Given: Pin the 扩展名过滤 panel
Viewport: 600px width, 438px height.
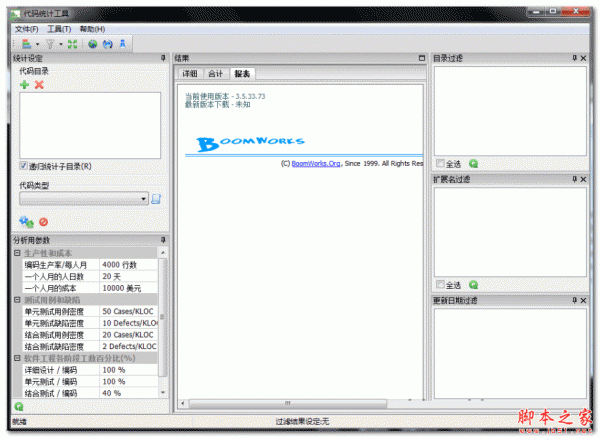Looking at the screenshot, I should click(574, 179).
